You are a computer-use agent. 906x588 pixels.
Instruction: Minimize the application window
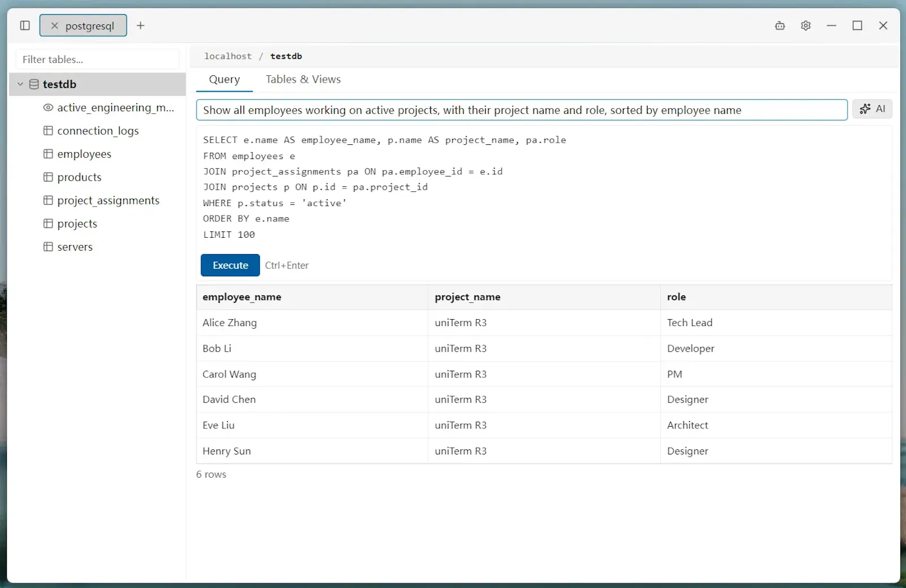[x=831, y=25]
